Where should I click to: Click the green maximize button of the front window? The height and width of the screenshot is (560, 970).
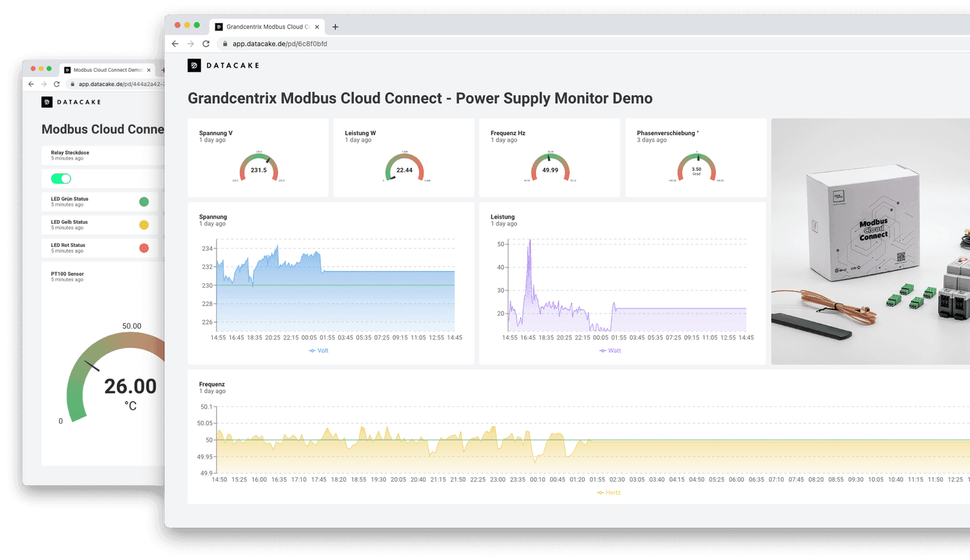coord(197,25)
